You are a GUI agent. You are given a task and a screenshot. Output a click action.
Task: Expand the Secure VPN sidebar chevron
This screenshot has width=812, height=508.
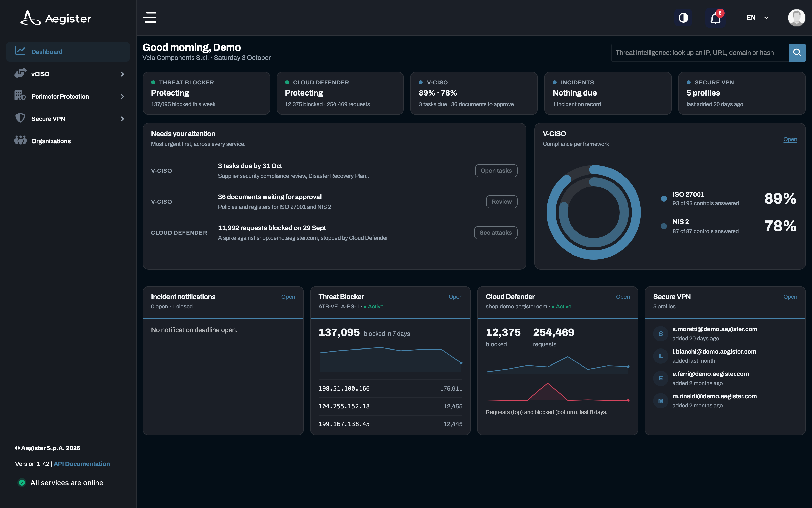tap(122, 119)
